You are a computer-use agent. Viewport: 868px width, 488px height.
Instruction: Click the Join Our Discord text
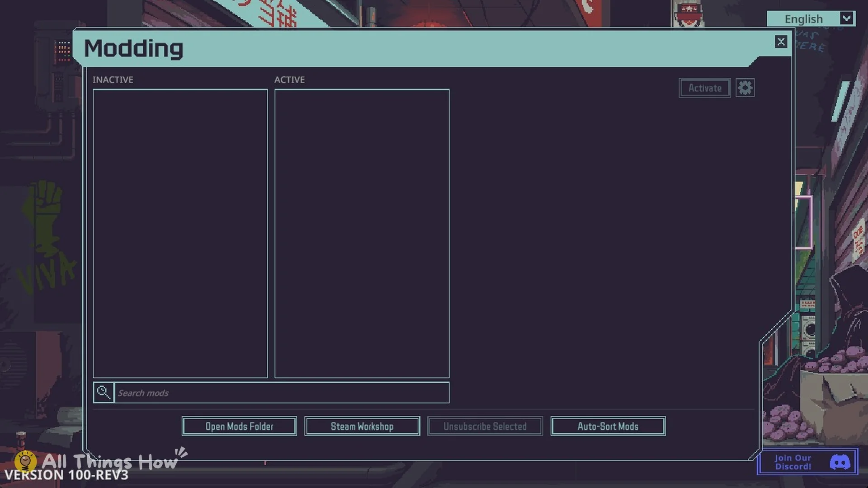point(793,462)
